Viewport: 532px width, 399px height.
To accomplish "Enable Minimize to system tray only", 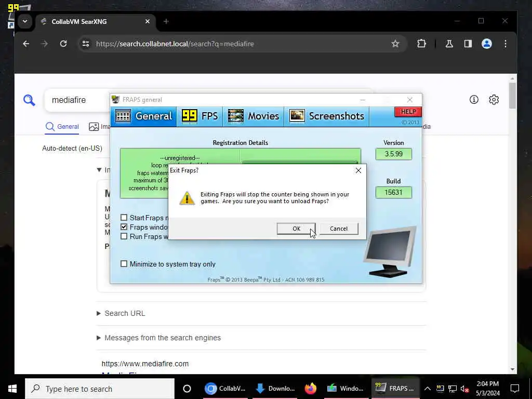I will pyautogui.click(x=124, y=263).
